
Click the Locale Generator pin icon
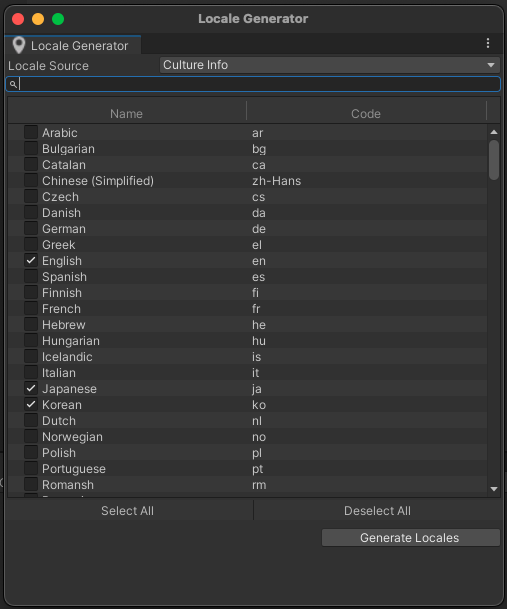(x=19, y=45)
